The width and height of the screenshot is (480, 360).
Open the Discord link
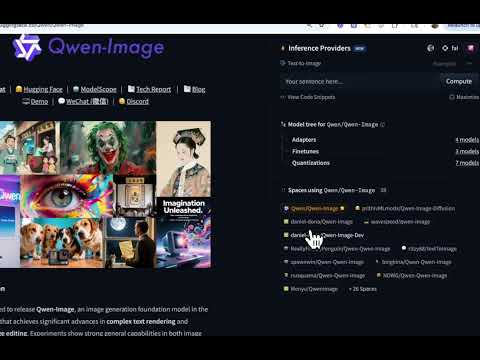pos(134,101)
